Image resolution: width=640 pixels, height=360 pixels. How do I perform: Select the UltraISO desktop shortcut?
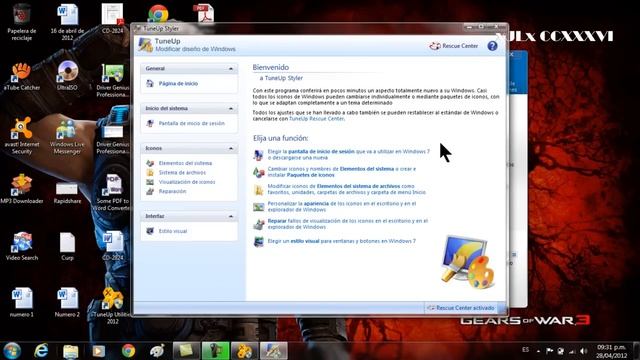point(67,76)
